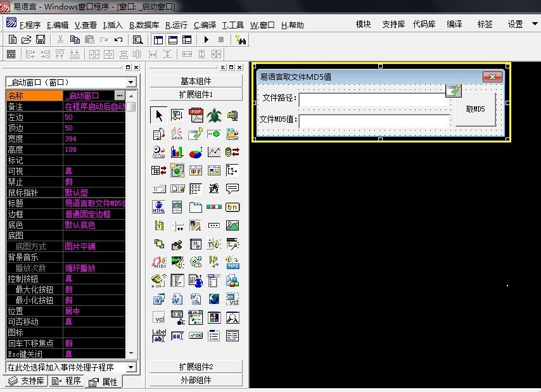Click the Copy toolbar icon
This screenshot has width=541, height=392.
(x=75, y=40)
